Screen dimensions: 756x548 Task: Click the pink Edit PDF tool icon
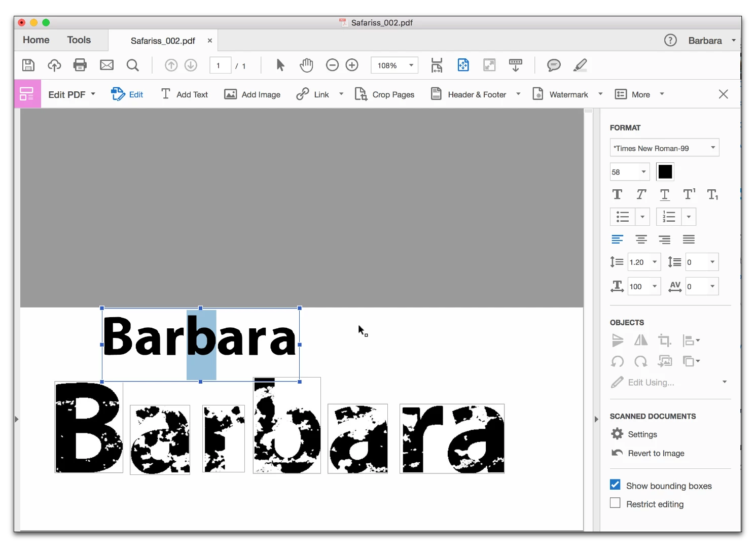(27, 94)
